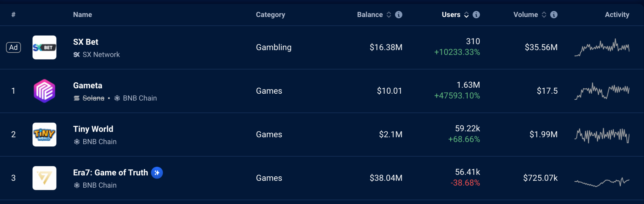Image resolution: width=644 pixels, height=204 pixels.
Task: Click the SX Bet logo icon
Action: tap(44, 47)
